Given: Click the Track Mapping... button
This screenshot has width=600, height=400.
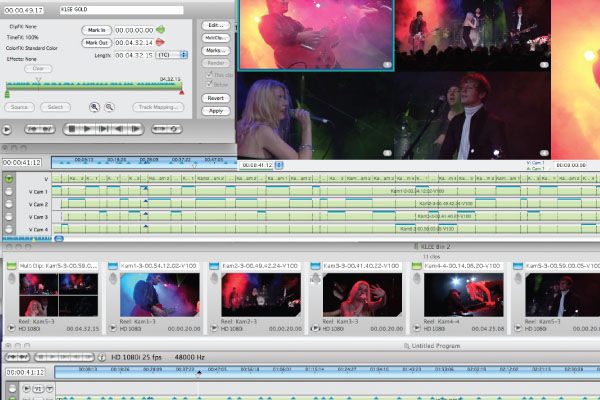Looking at the screenshot, I should click(158, 107).
